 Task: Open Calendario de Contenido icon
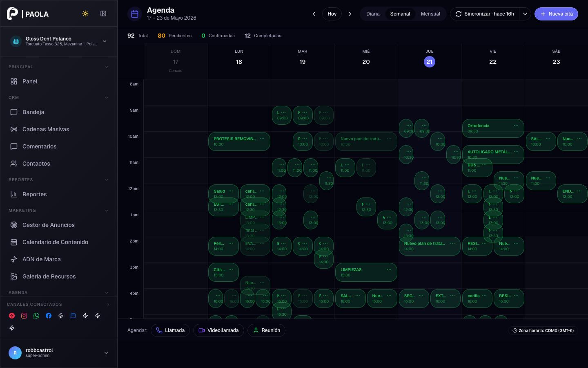coord(14,242)
